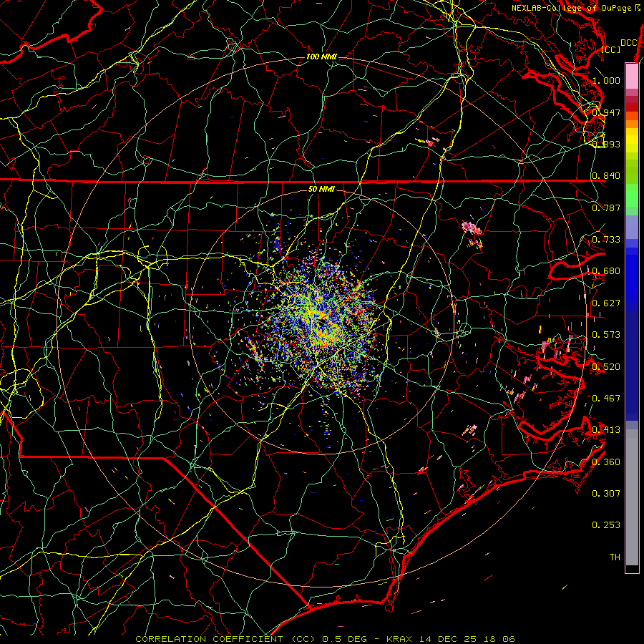Click the 0.360 scale value
This screenshot has width=644, height=644.
[606, 462]
